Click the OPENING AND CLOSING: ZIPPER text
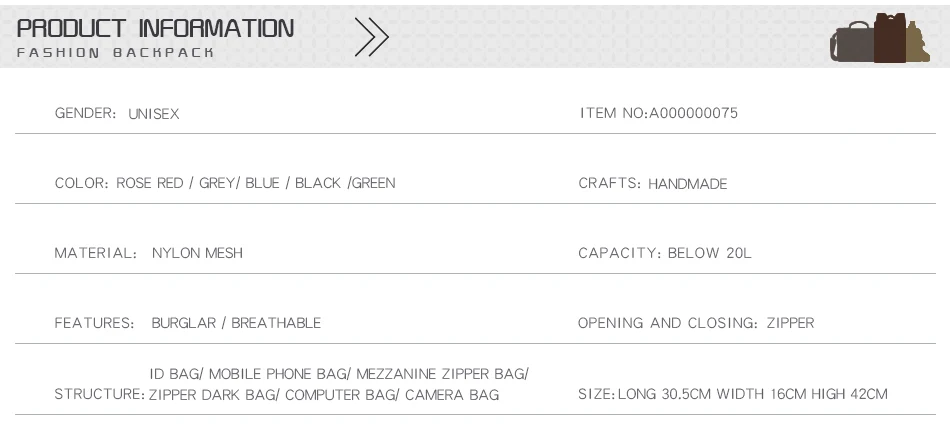Viewport: 950px width, 427px height. click(x=696, y=323)
